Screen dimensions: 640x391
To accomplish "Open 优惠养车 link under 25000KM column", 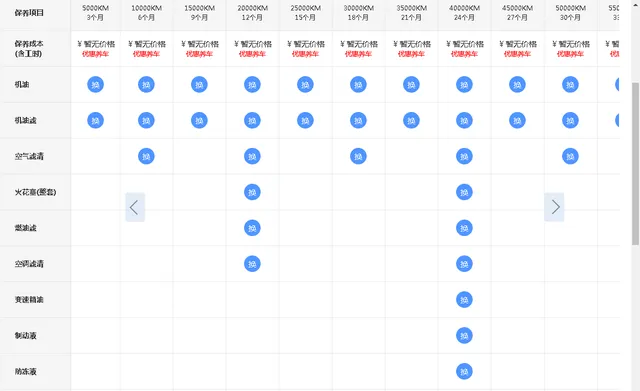I will pos(305,54).
